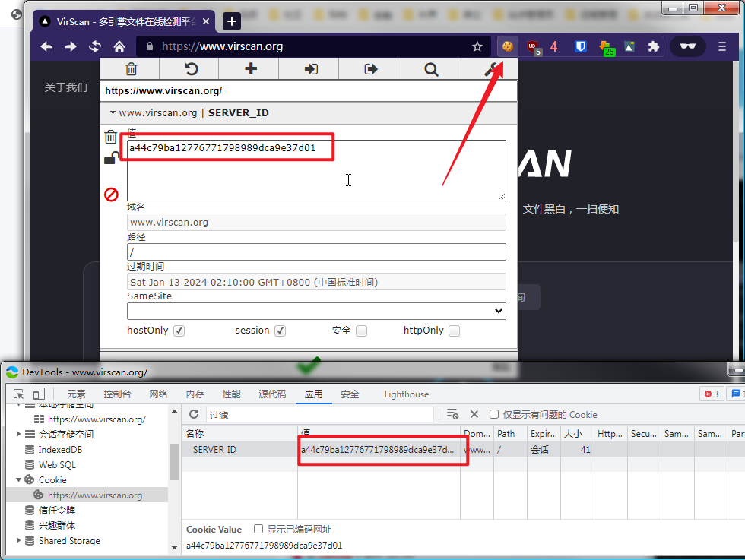Click the sunglasses profile icon

(x=687, y=46)
